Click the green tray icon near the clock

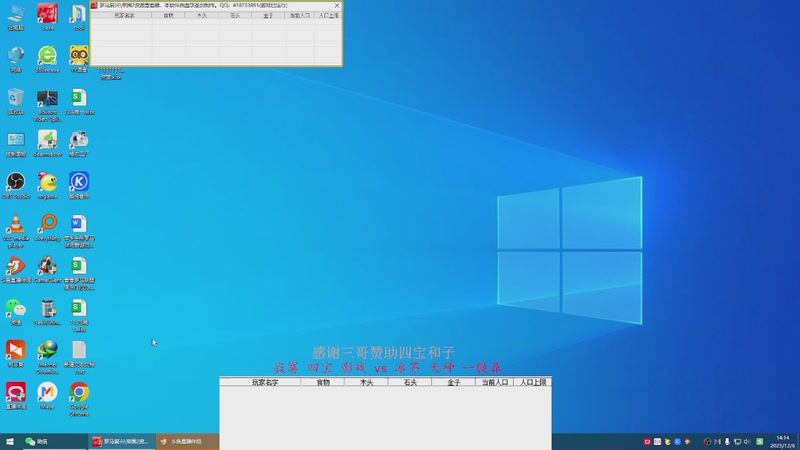pos(760,442)
